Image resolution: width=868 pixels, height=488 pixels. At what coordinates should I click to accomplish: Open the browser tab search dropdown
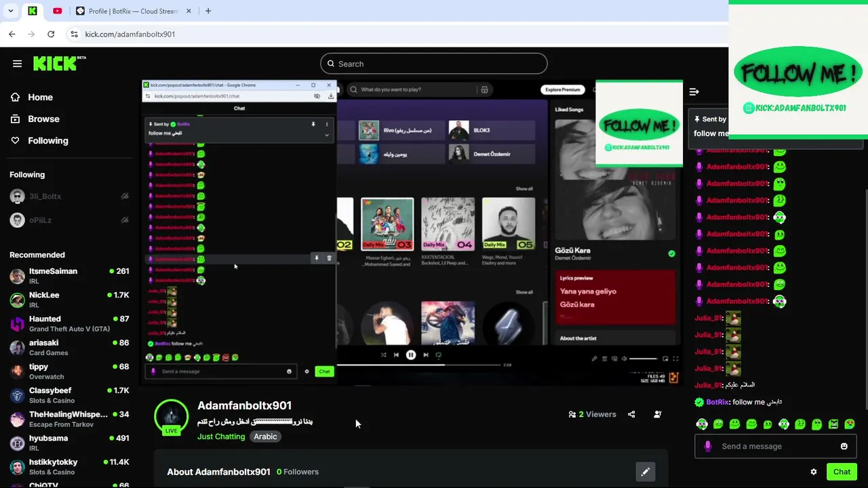[10, 11]
